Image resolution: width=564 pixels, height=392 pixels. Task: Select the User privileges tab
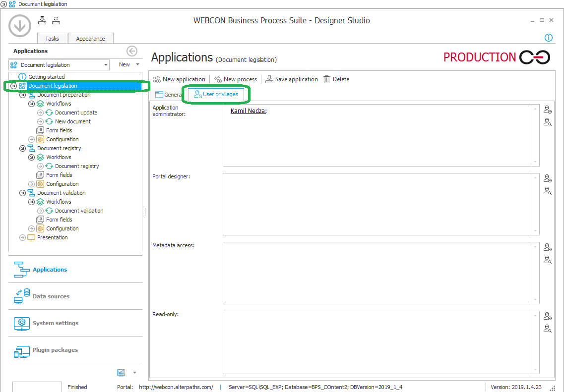coord(216,94)
